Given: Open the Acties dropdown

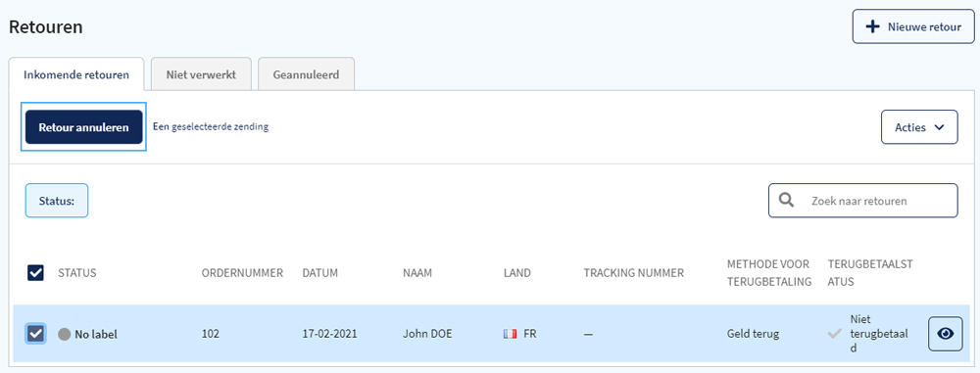Looking at the screenshot, I should click(x=919, y=127).
